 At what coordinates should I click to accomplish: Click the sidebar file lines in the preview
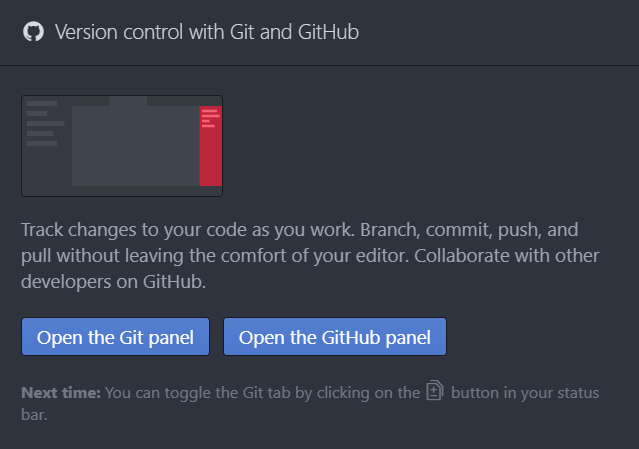click(44, 123)
